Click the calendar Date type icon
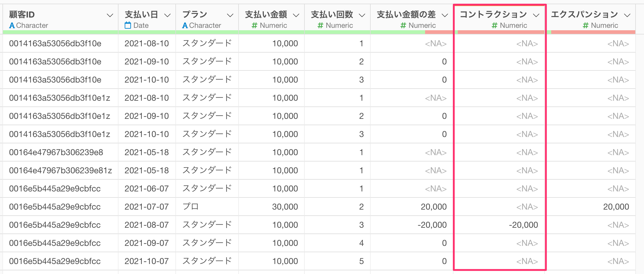This screenshot has width=644, height=274. (x=128, y=25)
